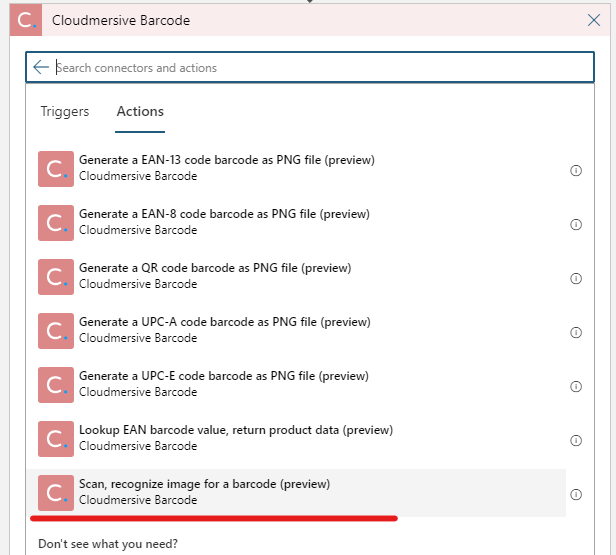Viewport: 616px width, 555px height.
Task: Click info icon beside UPC-E action
Action: (x=576, y=387)
